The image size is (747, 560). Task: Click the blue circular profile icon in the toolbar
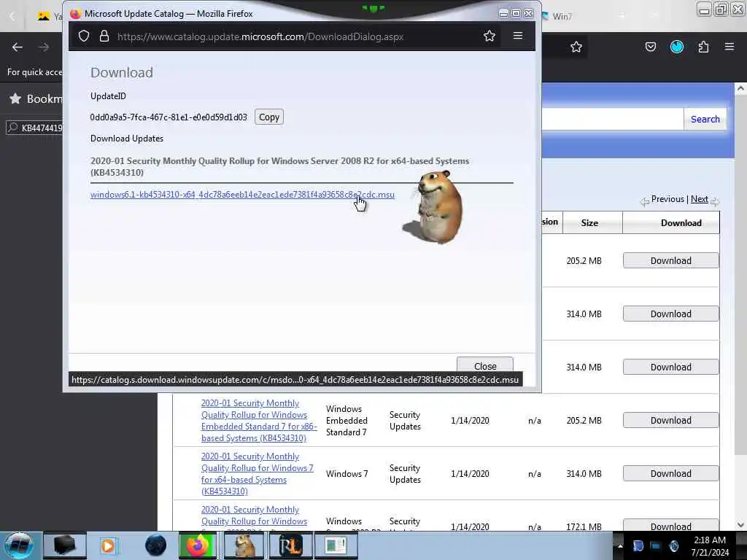tap(677, 47)
